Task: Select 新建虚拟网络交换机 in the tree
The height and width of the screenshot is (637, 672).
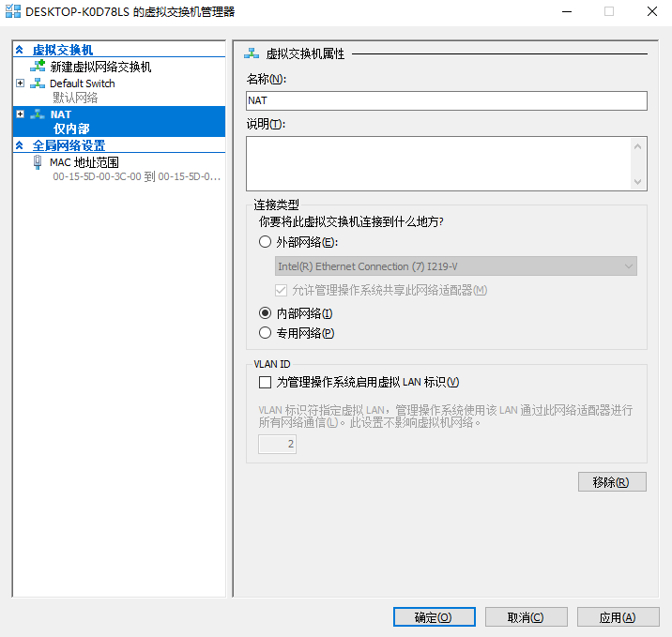Action: [100, 67]
